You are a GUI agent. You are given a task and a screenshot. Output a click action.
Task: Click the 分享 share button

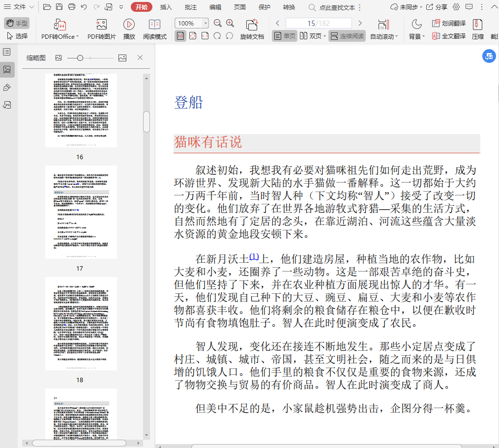pos(437,7)
